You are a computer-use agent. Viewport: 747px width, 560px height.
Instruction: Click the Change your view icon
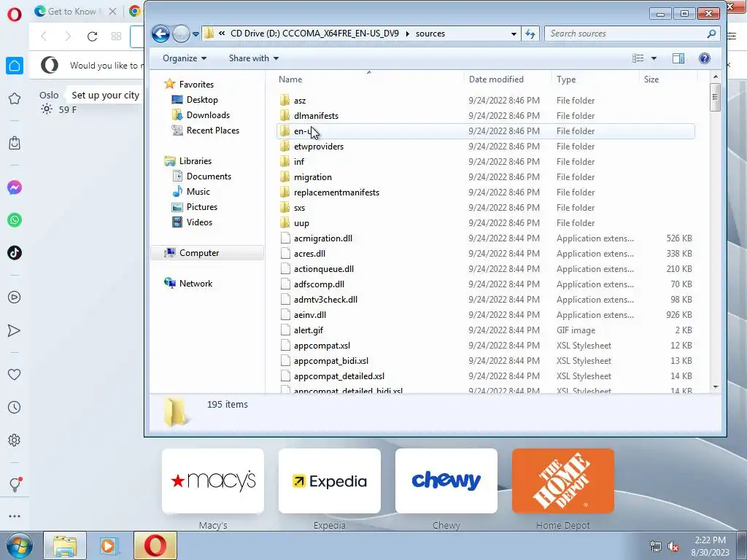tap(638, 58)
